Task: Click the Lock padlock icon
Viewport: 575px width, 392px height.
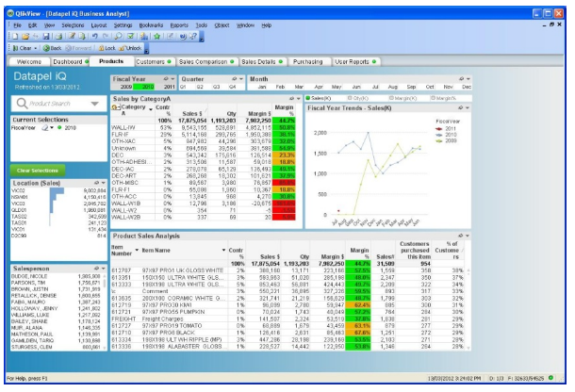Action: point(101,48)
